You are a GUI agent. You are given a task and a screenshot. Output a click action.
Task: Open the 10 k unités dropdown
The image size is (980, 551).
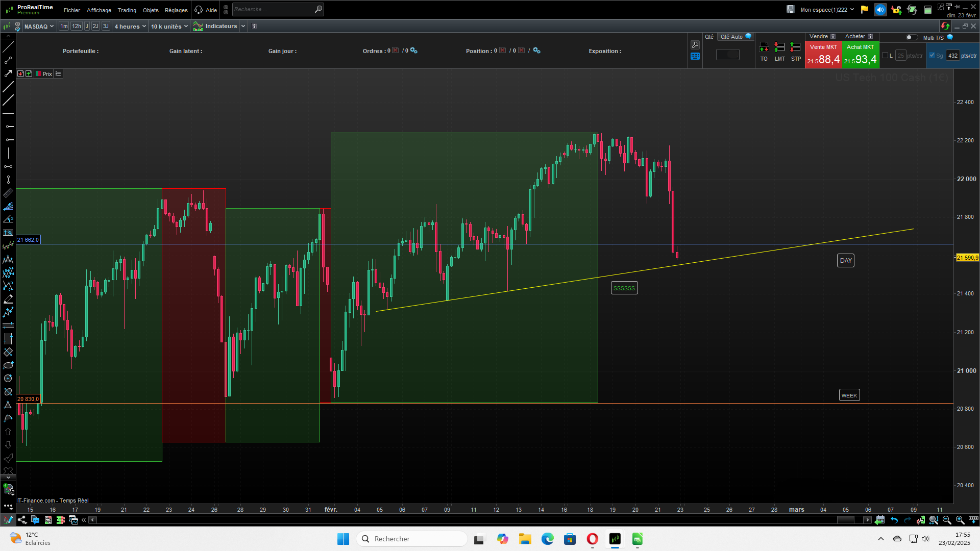169,26
